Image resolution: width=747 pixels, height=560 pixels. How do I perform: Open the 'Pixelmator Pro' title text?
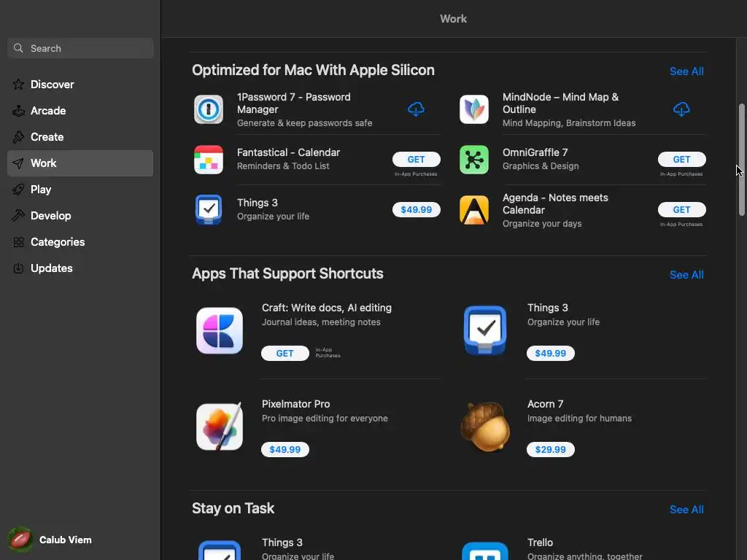click(295, 404)
